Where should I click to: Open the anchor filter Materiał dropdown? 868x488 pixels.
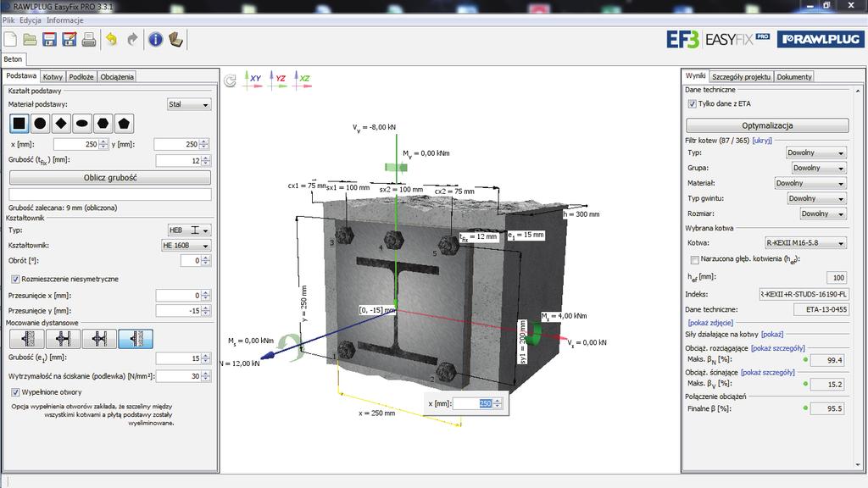[x=810, y=183]
